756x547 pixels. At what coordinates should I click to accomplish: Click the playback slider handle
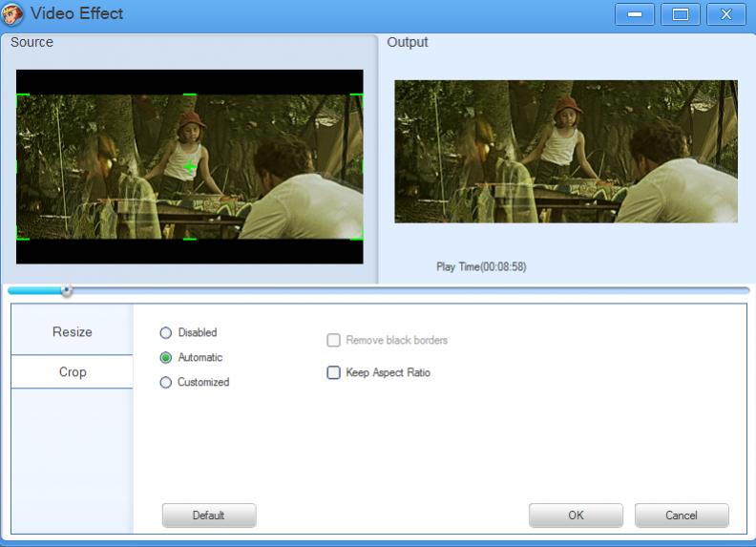point(67,290)
